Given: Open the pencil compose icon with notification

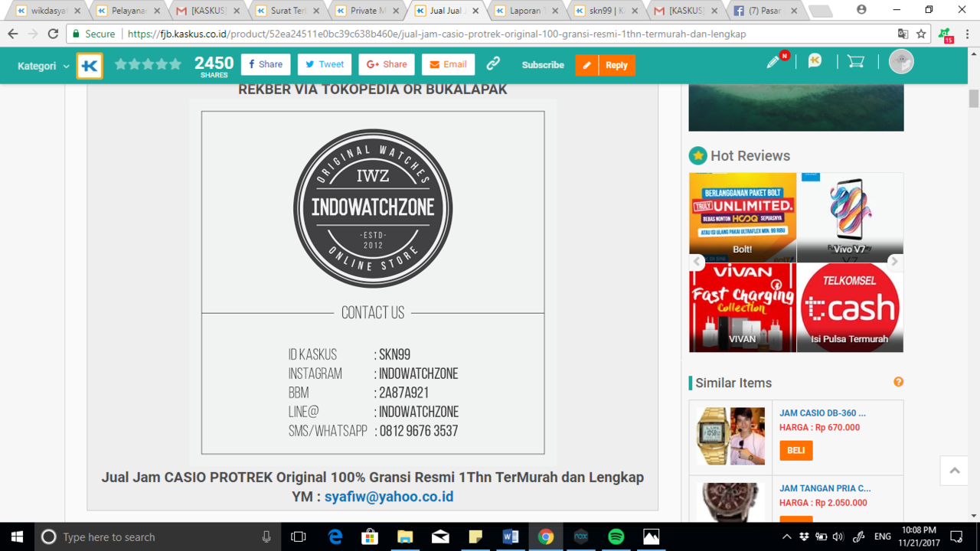Looking at the screenshot, I should (774, 62).
